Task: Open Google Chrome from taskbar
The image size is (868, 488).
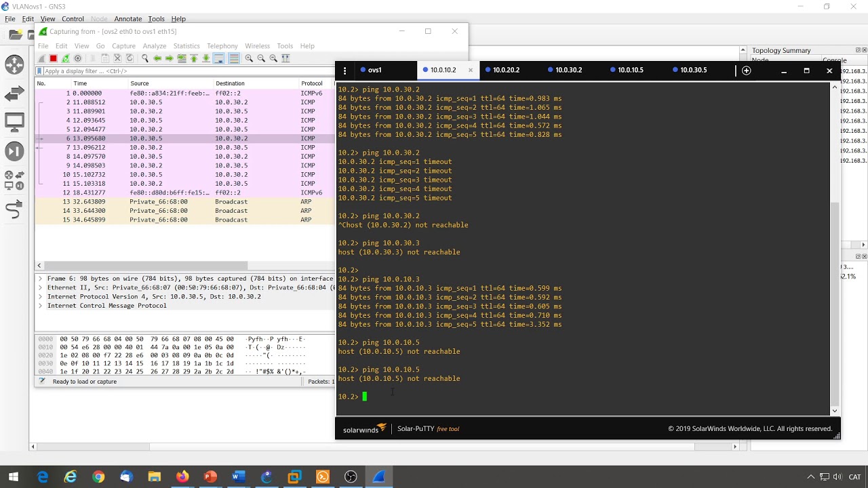Action: click(x=98, y=477)
